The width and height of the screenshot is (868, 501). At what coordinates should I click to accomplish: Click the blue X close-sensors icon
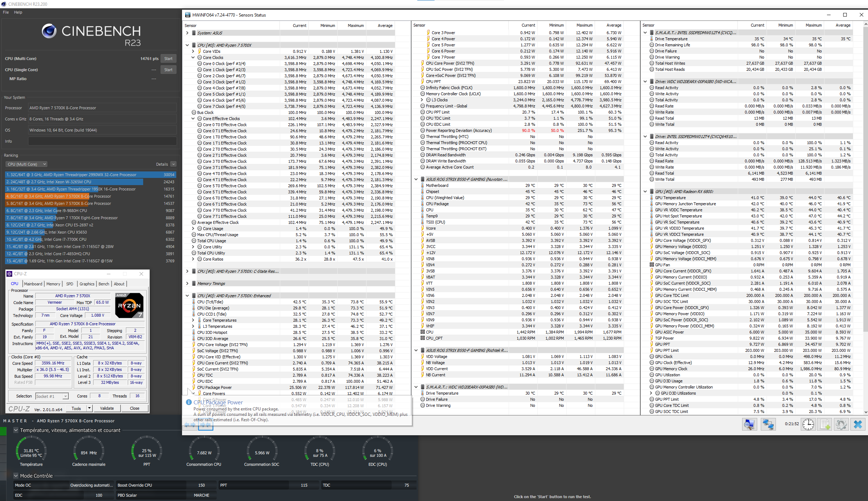tap(858, 424)
